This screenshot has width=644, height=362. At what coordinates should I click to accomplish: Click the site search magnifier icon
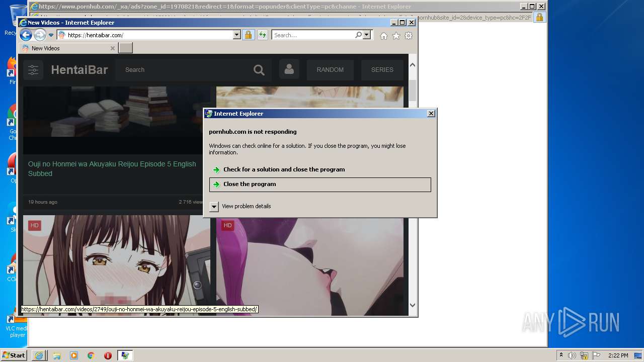(259, 70)
